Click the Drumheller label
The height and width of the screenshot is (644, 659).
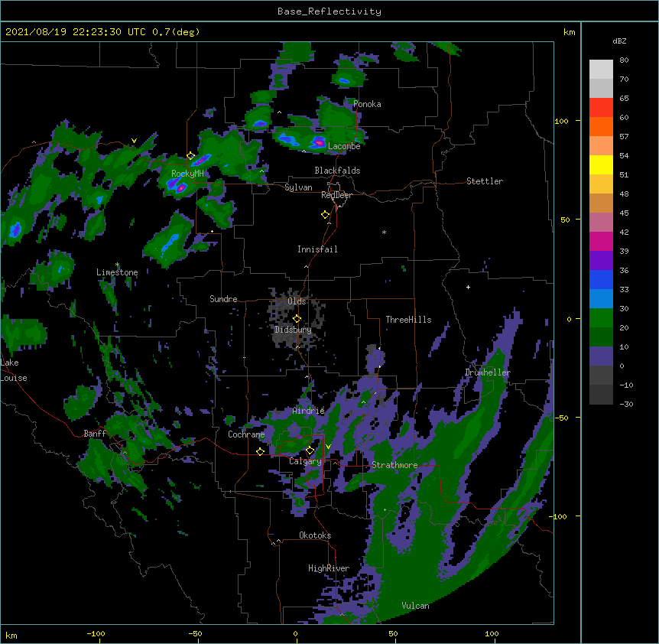click(488, 372)
